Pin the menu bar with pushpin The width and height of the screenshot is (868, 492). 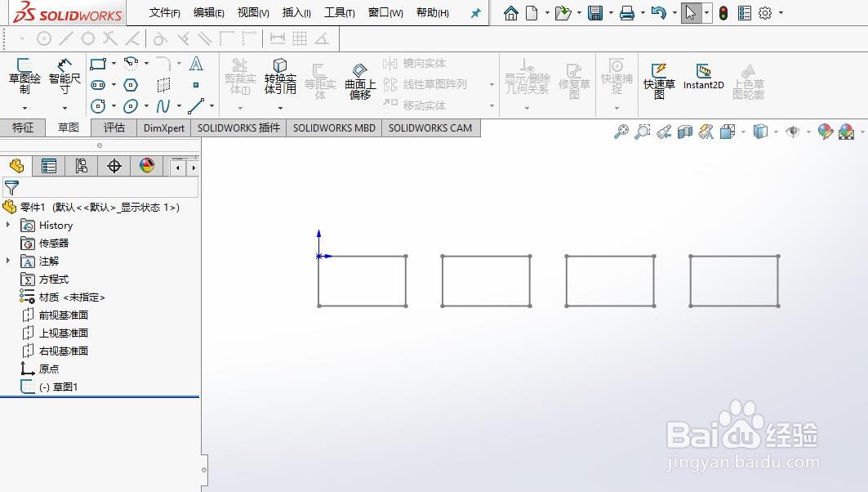coord(475,13)
